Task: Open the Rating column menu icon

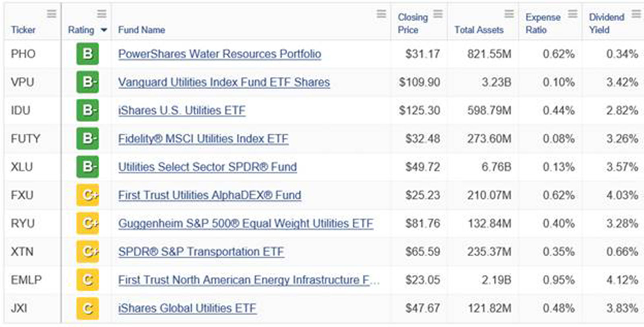Action: click(102, 14)
